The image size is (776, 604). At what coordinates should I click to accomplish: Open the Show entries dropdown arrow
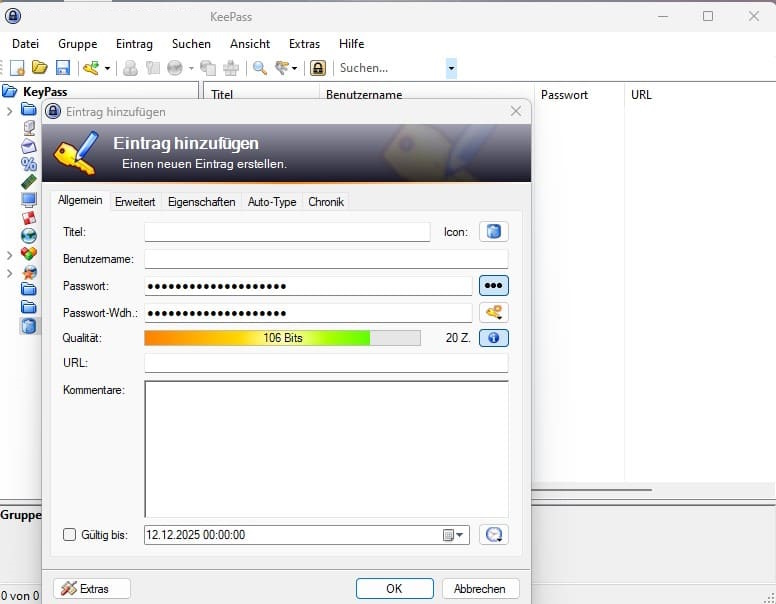coord(294,68)
